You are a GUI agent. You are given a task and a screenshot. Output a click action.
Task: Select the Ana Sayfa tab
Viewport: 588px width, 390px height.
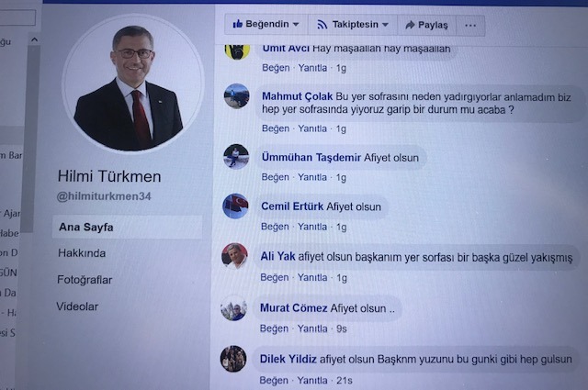[85, 227]
